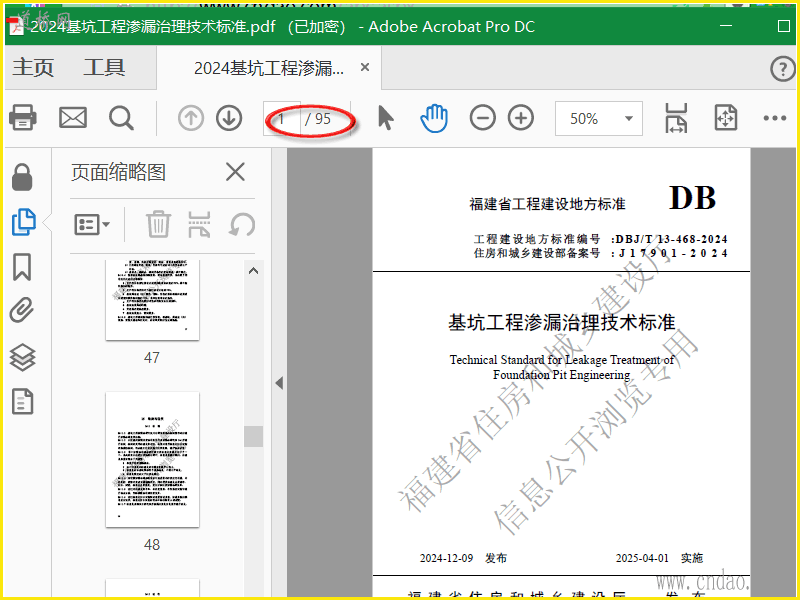Click the release date 2024-12-09

(446, 558)
